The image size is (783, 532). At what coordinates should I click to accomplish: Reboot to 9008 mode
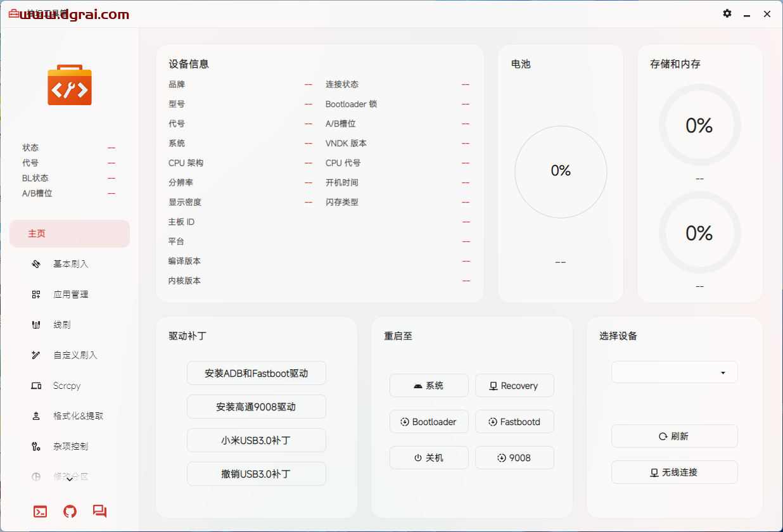514,458
